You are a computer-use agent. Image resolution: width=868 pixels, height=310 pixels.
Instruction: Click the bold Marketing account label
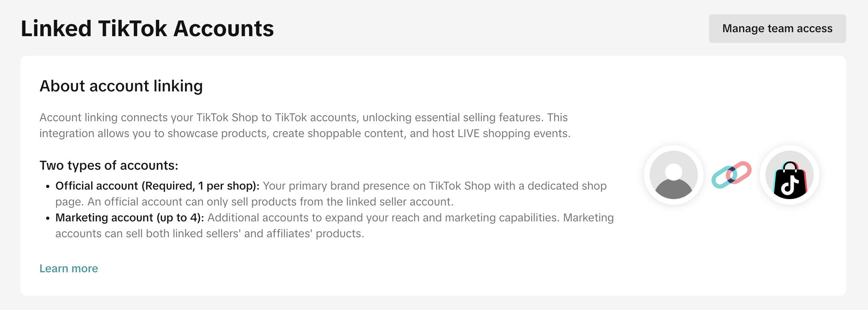pyautogui.click(x=129, y=218)
